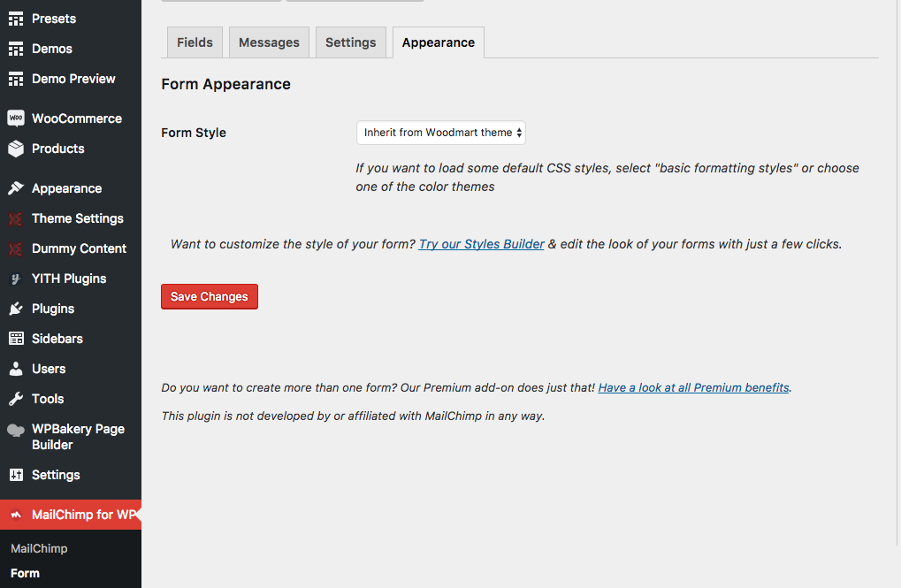The width and height of the screenshot is (901, 588).
Task: Open WPBakery Page Builder menu item
Action: [71, 437]
